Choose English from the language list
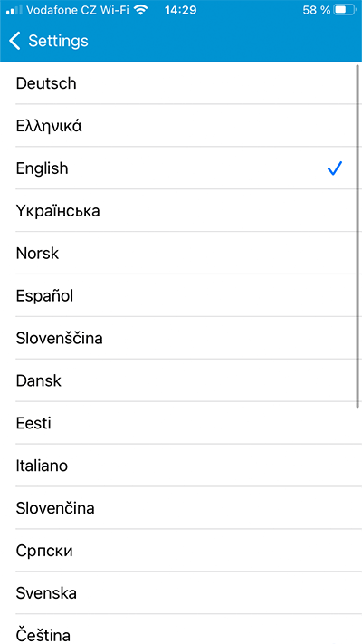Viewport: 362px width, 644px height. click(x=181, y=168)
